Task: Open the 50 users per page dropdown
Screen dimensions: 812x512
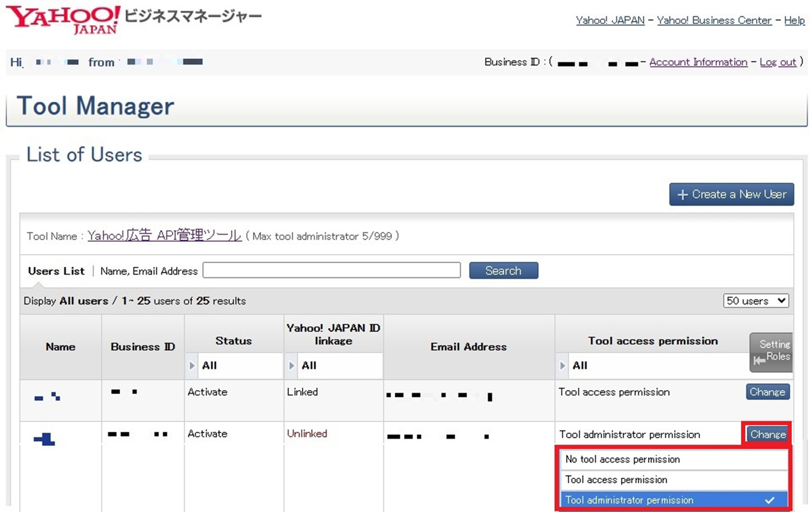Action: coord(756,301)
